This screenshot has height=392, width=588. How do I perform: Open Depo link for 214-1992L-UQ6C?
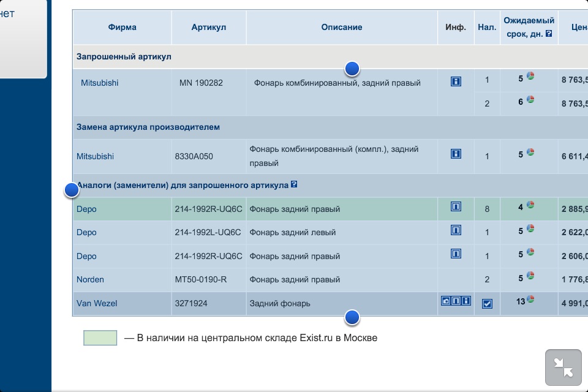click(86, 232)
